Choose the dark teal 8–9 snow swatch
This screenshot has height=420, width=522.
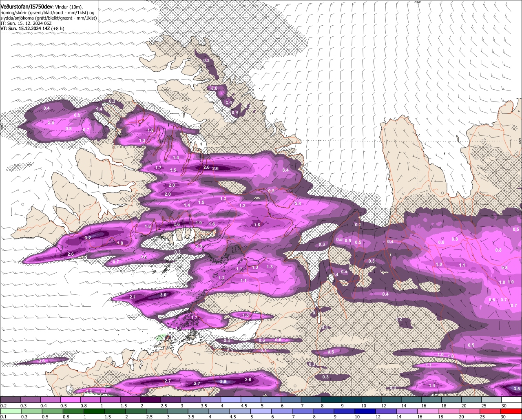(x=332, y=400)
